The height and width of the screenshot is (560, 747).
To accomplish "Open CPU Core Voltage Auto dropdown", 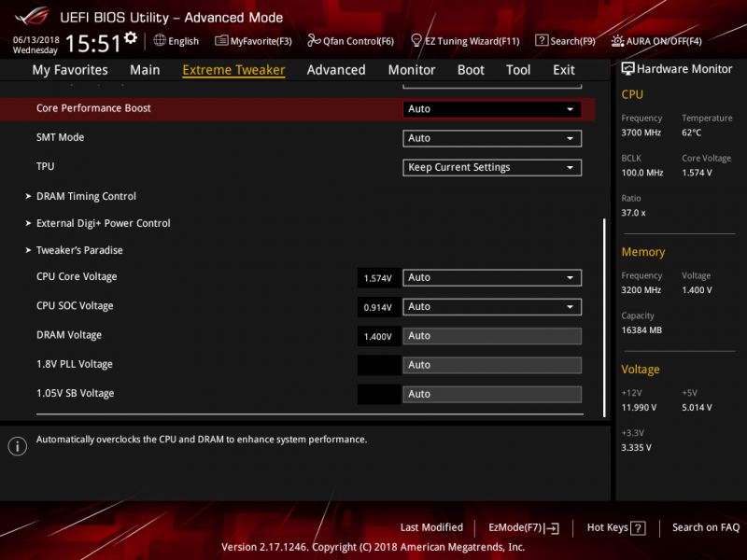I will 492,277.
